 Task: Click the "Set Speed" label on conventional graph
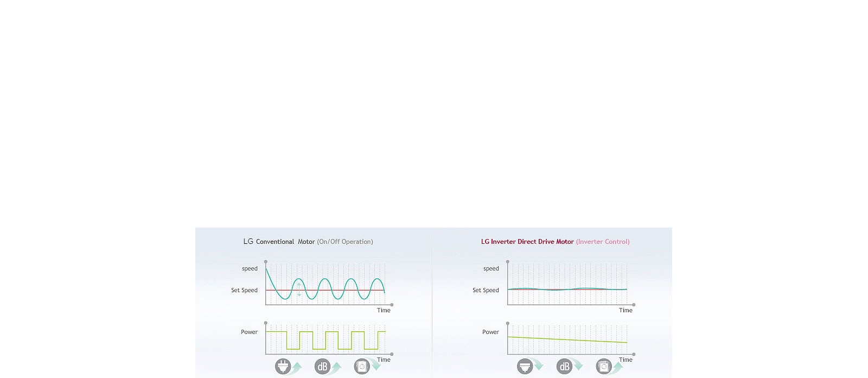(x=244, y=290)
